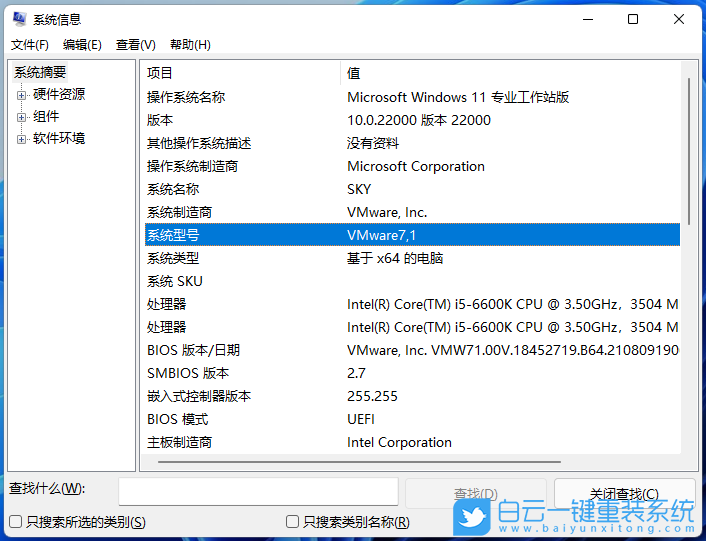The height and width of the screenshot is (541, 706).
Task: Select the 系统名称 row
Action: point(412,189)
